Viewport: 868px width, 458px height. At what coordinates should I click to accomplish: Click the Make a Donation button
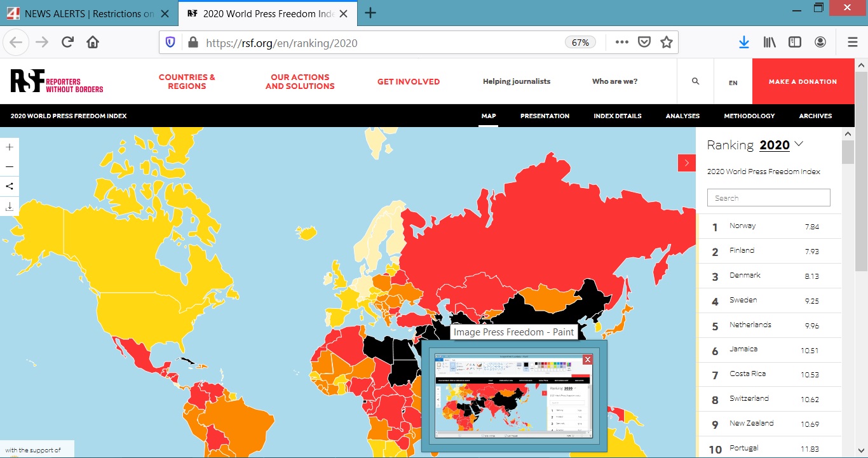point(803,81)
